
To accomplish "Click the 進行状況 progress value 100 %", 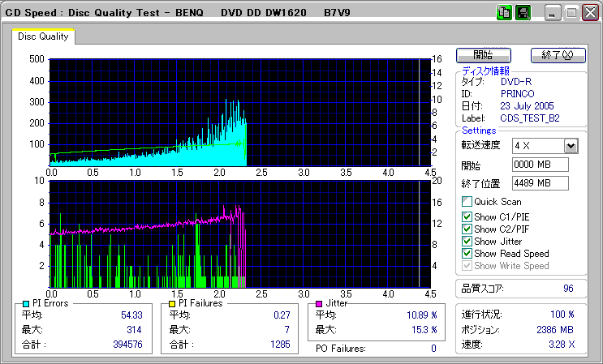I will [562, 315].
